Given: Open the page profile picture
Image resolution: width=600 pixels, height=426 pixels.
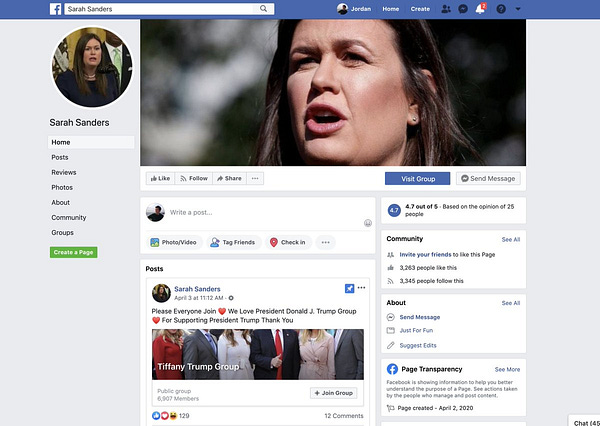Looking at the screenshot, I should [92, 67].
